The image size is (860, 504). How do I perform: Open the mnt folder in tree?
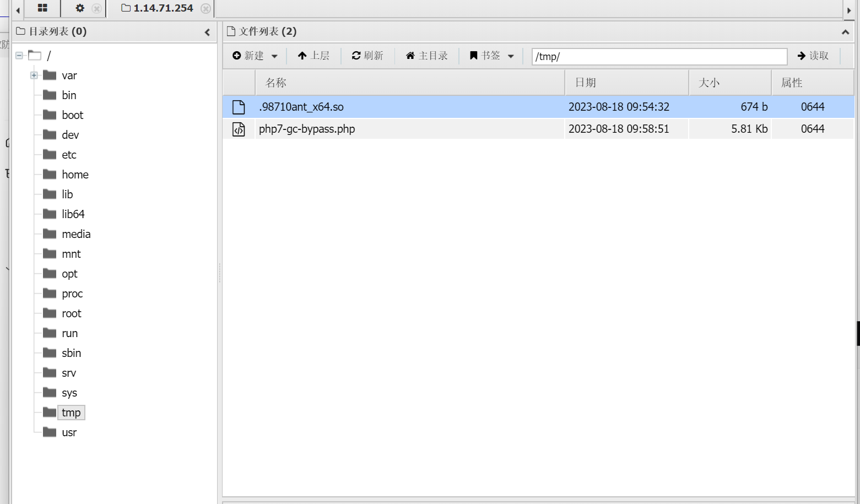click(71, 254)
